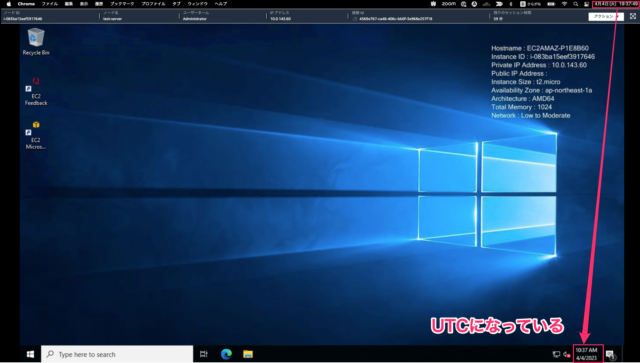
Task: Click the battery icon in the Mac menu bar
Action: pos(551,4)
